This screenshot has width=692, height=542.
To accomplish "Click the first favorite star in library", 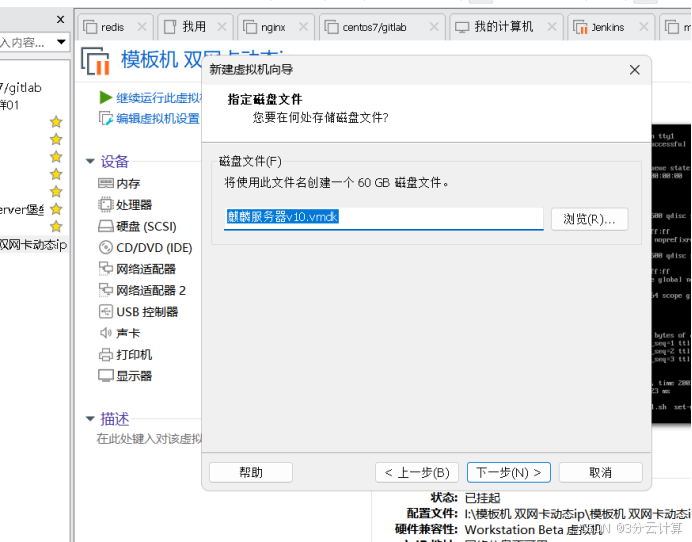I will [56, 122].
